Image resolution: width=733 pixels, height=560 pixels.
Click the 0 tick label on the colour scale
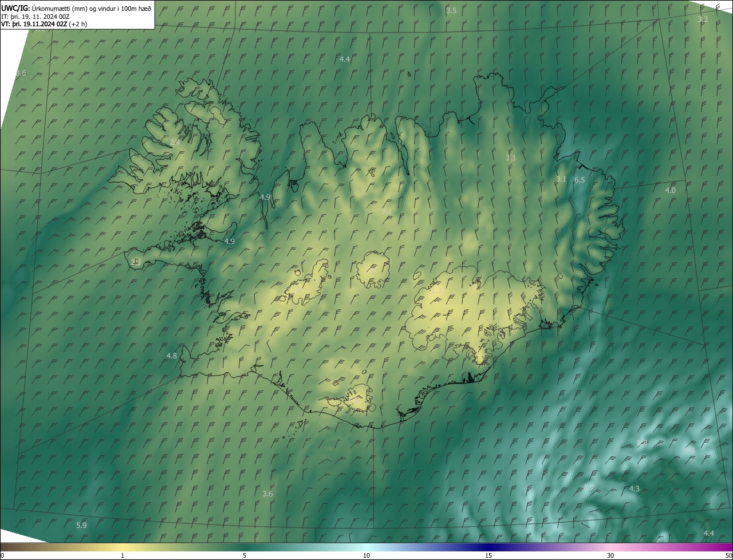(2, 555)
